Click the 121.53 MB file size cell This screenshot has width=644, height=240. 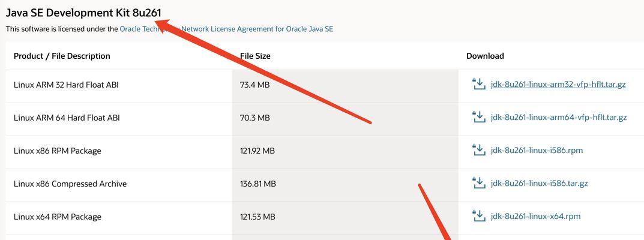[x=345, y=218]
